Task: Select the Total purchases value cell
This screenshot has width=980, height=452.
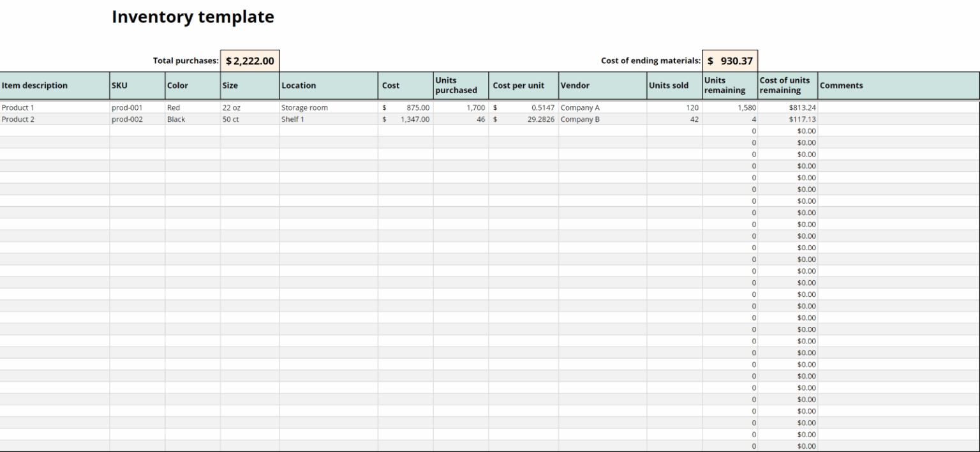Action: click(x=248, y=60)
